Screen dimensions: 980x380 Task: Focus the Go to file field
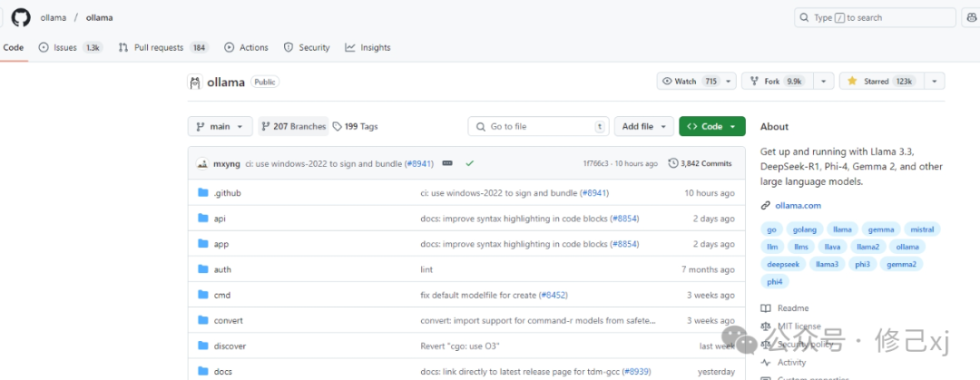539,126
